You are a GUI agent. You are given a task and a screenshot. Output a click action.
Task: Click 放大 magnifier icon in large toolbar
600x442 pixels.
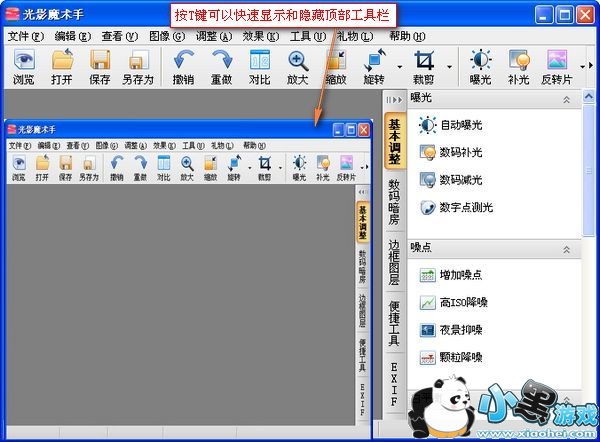pyautogui.click(x=298, y=60)
